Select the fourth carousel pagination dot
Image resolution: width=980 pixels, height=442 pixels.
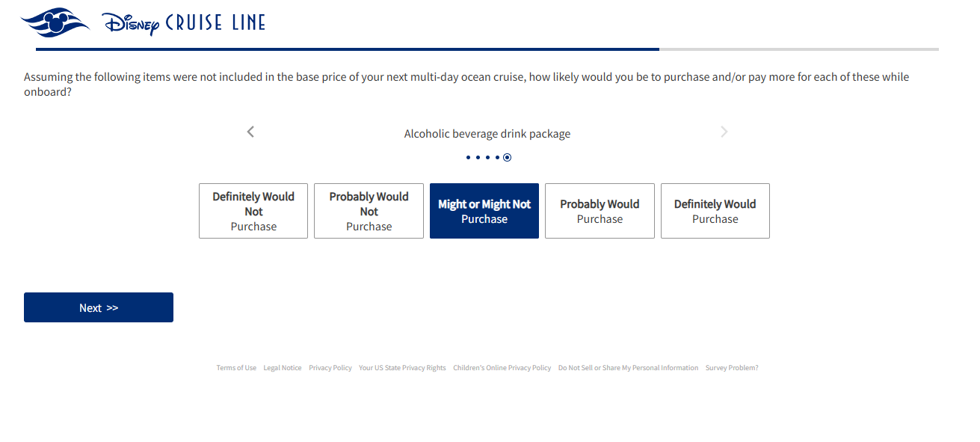497,157
